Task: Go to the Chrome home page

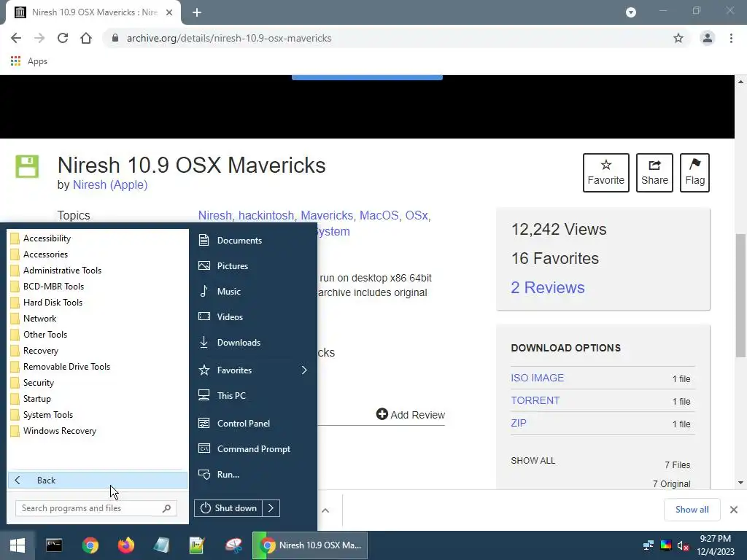Action: (x=86, y=38)
